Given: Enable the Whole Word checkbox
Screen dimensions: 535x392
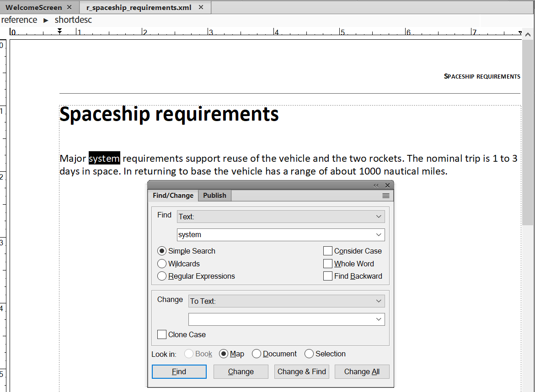Looking at the screenshot, I should (327, 264).
